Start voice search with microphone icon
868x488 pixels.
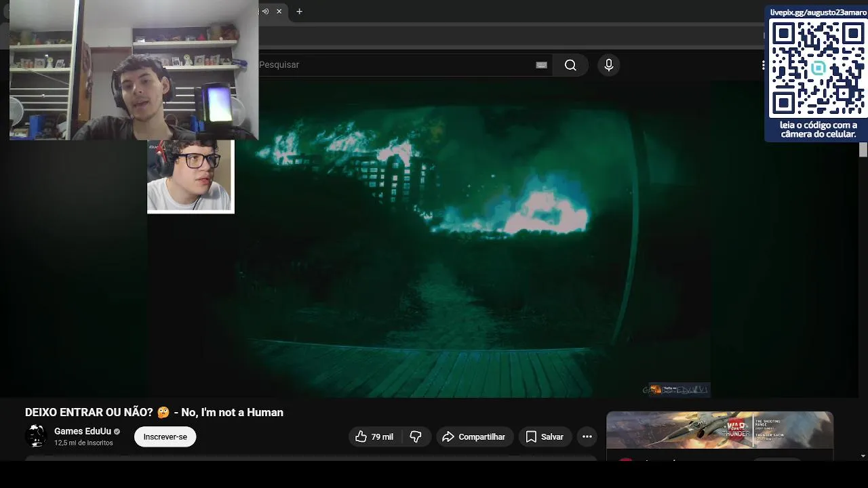(x=608, y=65)
